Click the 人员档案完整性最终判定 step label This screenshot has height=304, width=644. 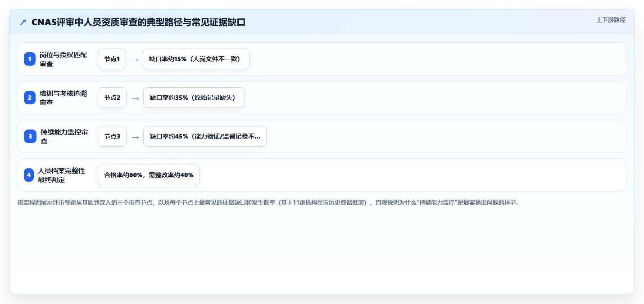point(61,175)
